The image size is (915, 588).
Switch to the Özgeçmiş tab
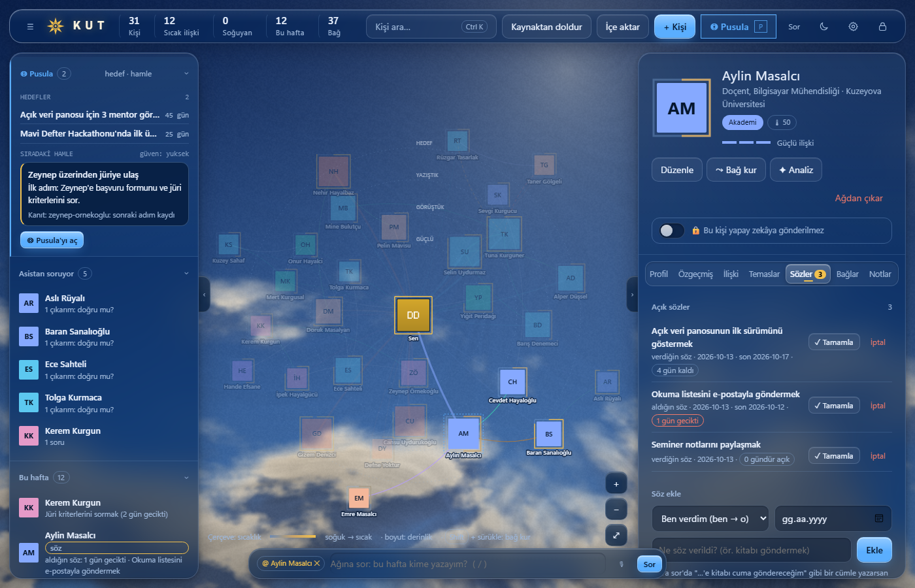(x=695, y=274)
